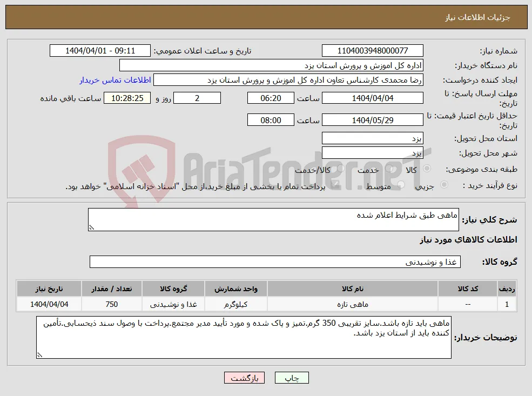Viewport: 532px width, 396px height.
Task: Click the کد کالا column header
Action: [x=468, y=289]
